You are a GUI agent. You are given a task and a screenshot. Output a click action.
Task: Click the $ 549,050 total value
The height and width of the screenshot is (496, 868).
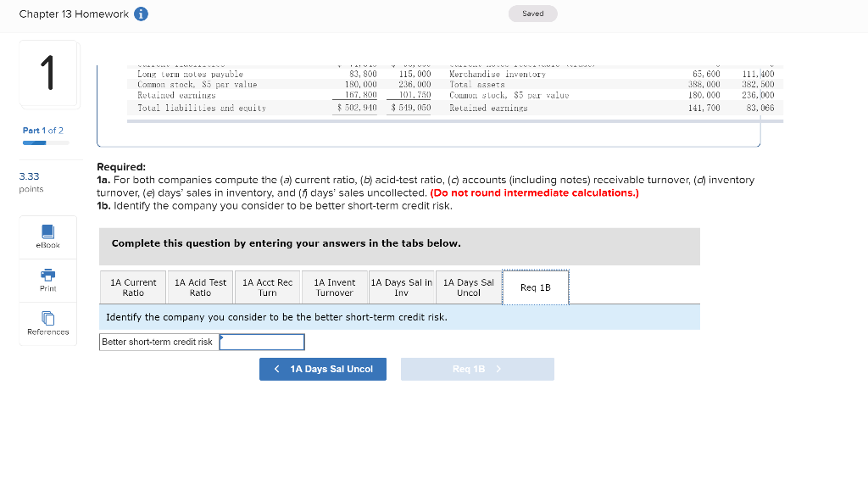click(411, 108)
